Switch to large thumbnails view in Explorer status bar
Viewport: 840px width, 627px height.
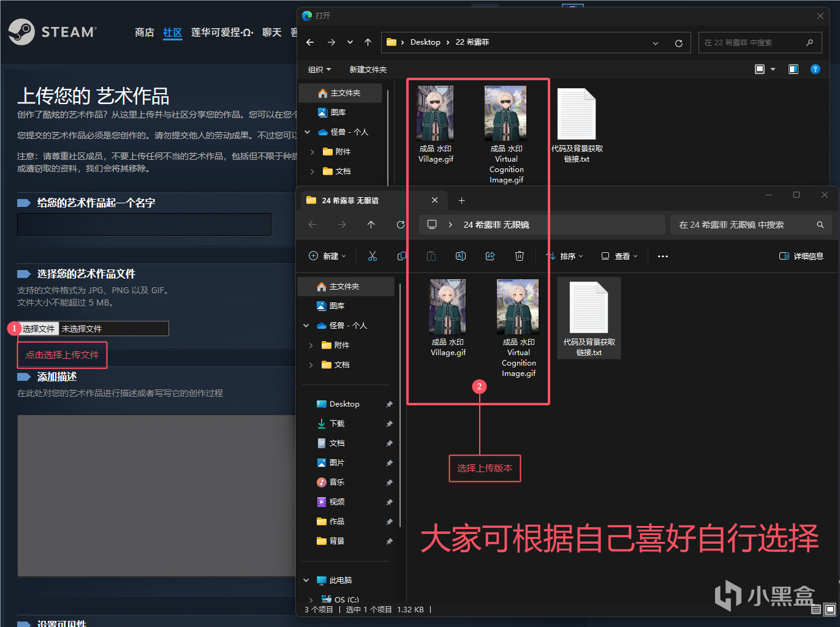(x=830, y=609)
